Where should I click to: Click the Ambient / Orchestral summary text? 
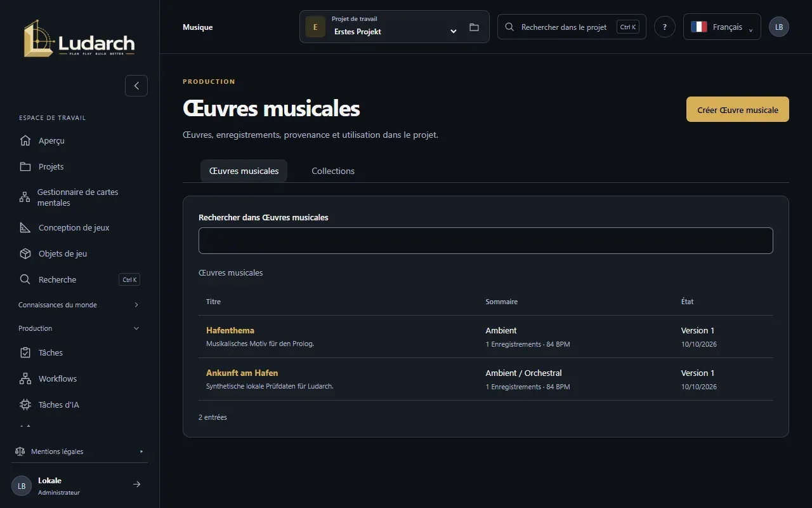coord(524,373)
